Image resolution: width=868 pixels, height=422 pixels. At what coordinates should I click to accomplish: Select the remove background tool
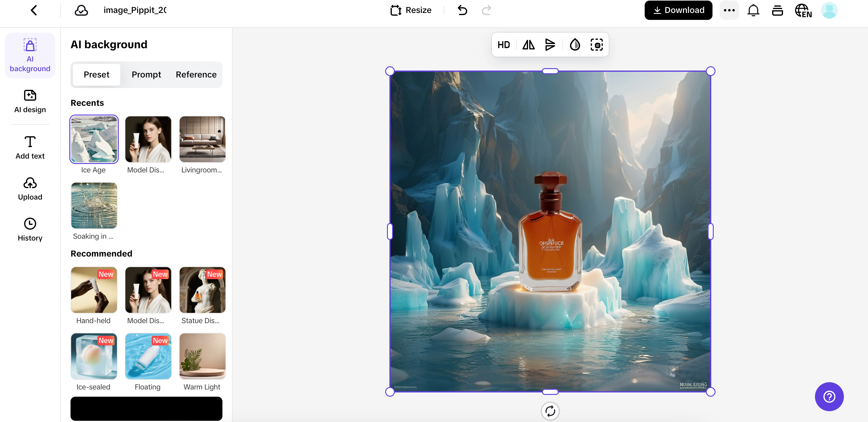pyautogui.click(x=596, y=45)
